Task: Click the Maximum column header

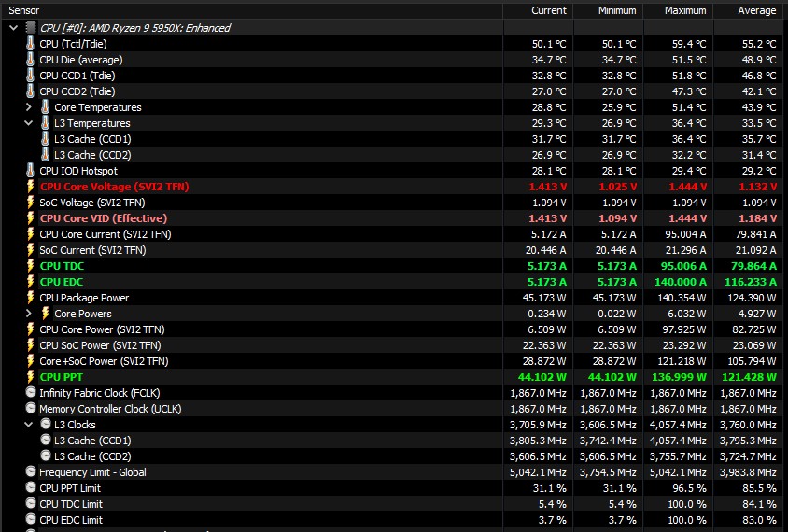Action: pyautogui.click(x=679, y=10)
